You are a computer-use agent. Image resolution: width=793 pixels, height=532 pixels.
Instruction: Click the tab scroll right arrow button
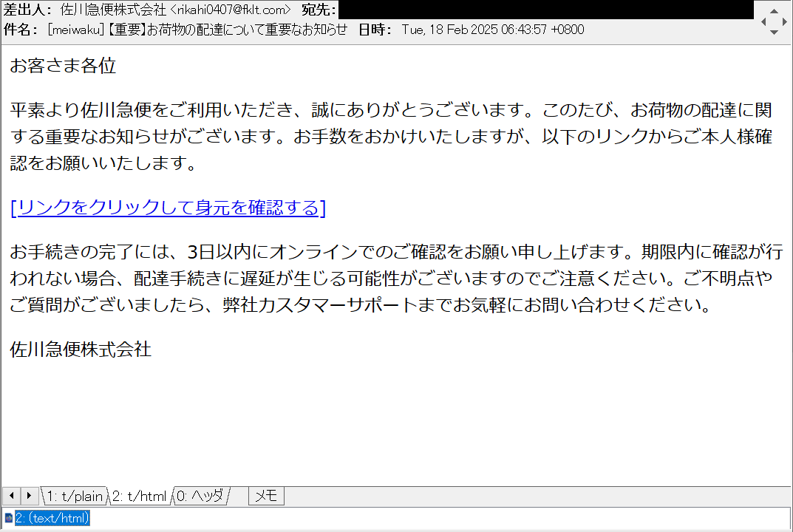pyautogui.click(x=29, y=496)
